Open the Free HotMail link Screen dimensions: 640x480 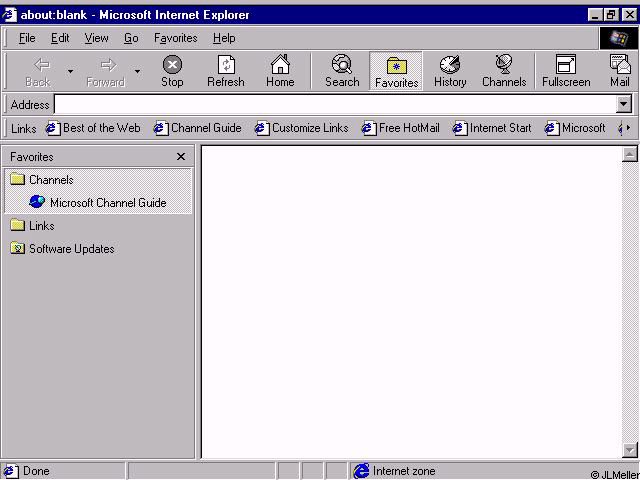(401, 128)
